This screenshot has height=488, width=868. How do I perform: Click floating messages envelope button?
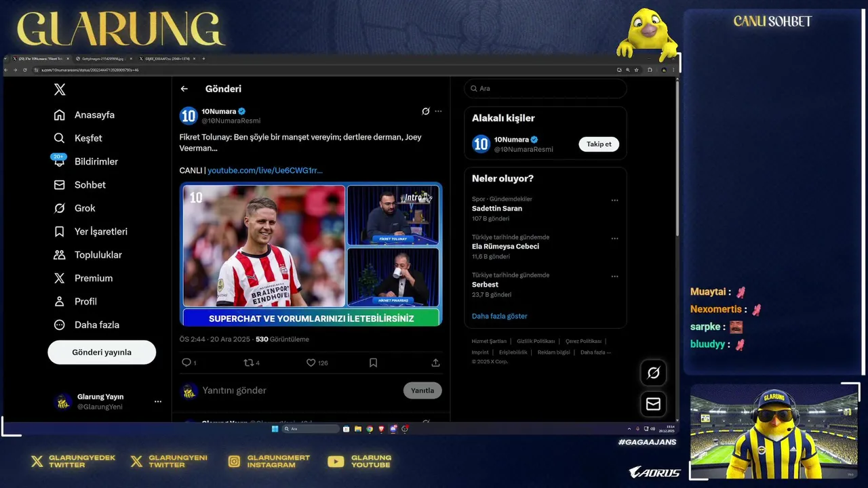[x=653, y=404]
